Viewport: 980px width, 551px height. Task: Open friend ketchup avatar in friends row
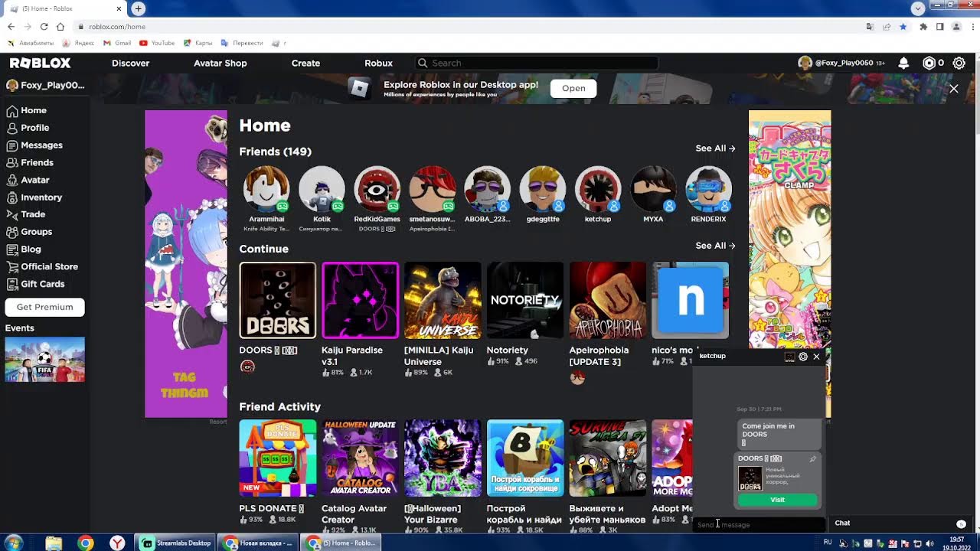[598, 189]
